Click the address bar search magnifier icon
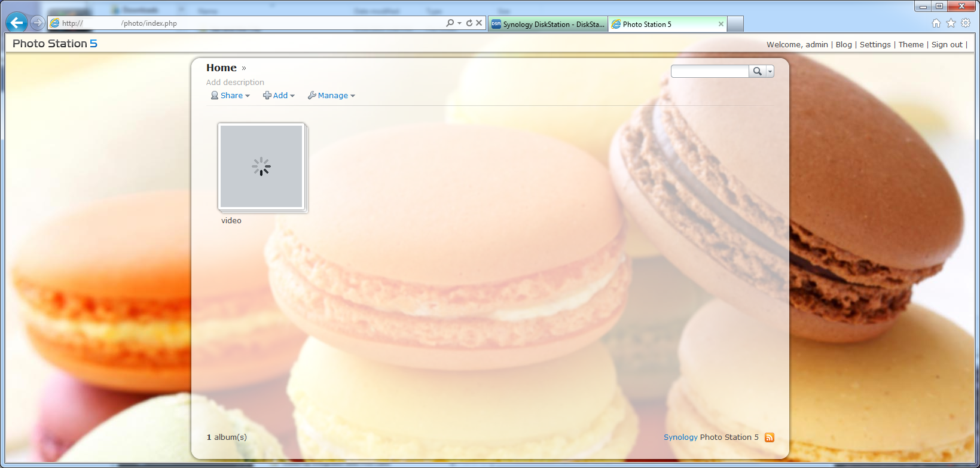Image resolution: width=980 pixels, height=468 pixels. (x=450, y=23)
